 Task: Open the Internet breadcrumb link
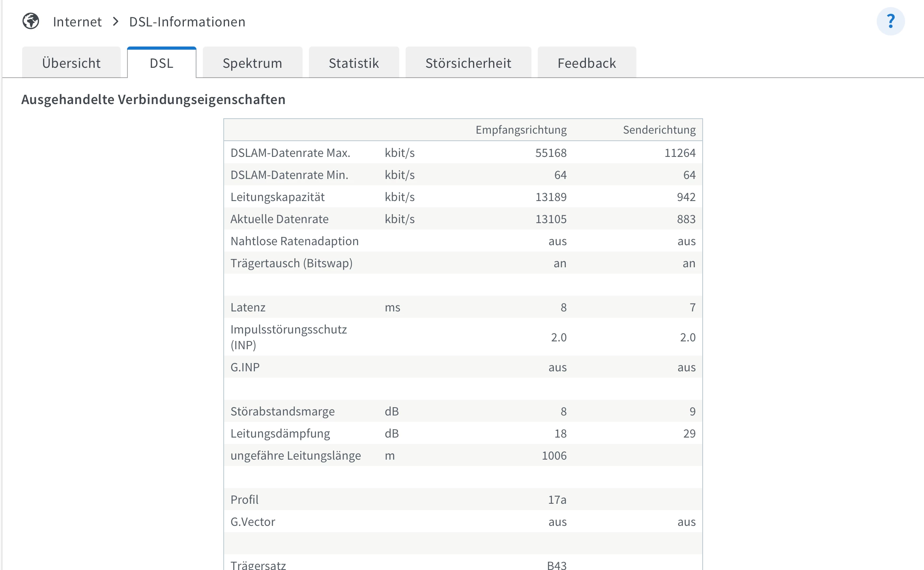[77, 22]
